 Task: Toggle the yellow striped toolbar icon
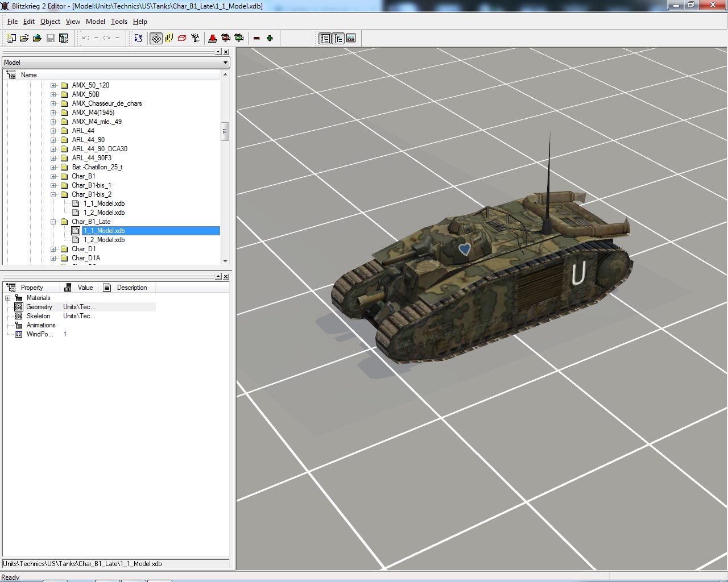point(169,38)
